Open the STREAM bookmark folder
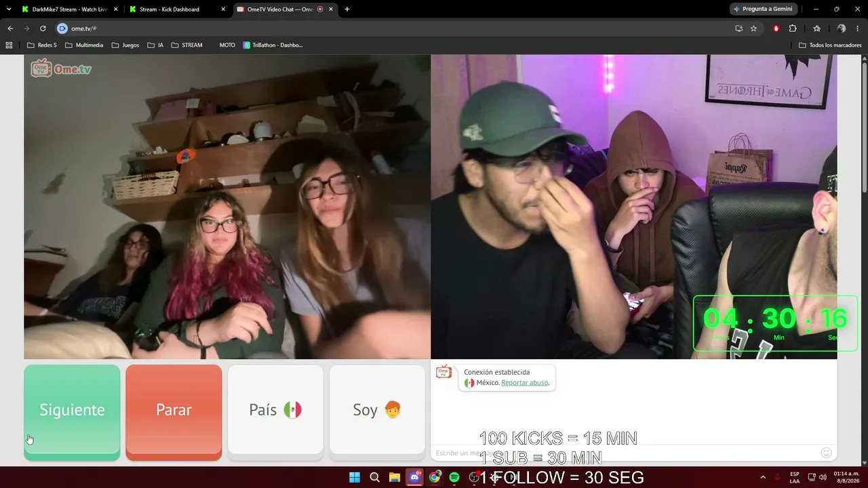Image resolution: width=868 pixels, height=488 pixels. [186, 45]
